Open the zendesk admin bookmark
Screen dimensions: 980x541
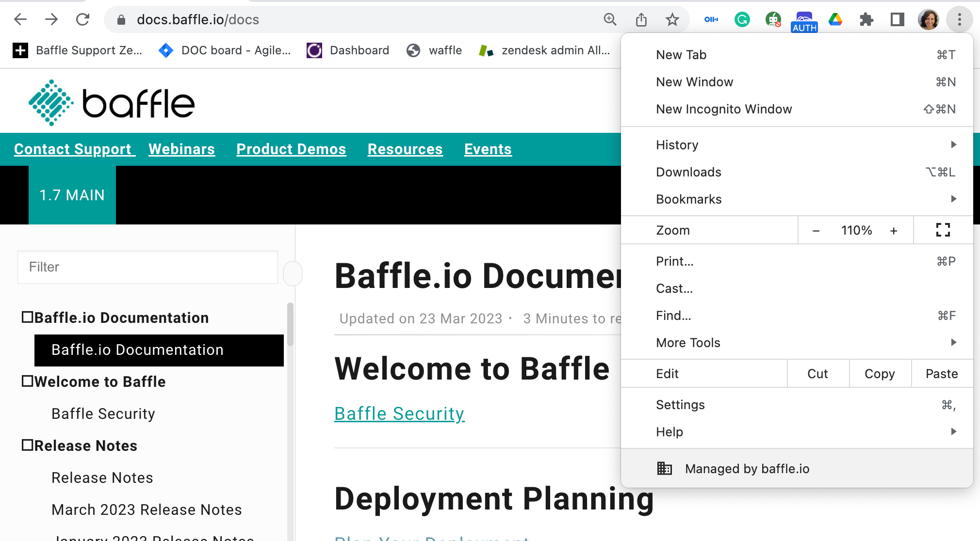pos(544,50)
